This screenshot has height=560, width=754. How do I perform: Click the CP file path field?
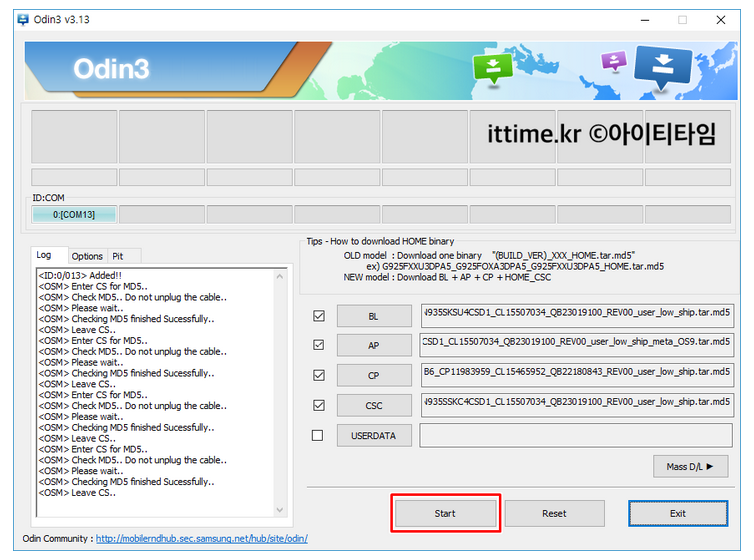(x=577, y=375)
